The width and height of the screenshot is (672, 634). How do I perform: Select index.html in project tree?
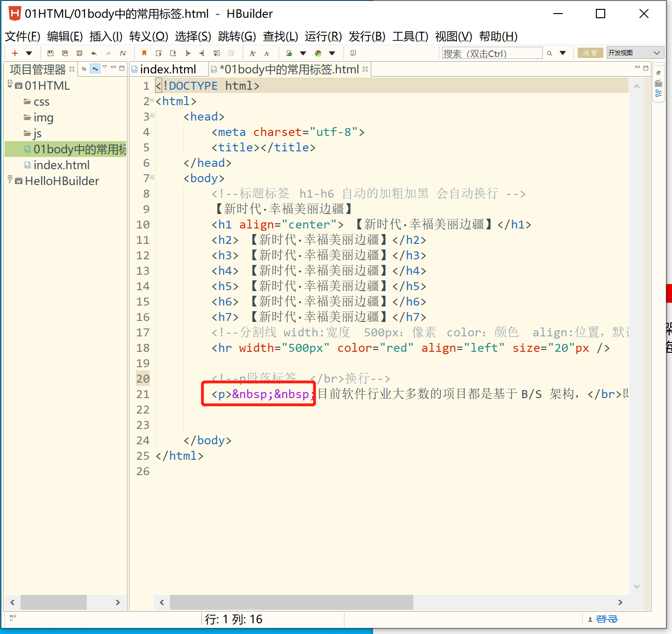pyautogui.click(x=61, y=165)
